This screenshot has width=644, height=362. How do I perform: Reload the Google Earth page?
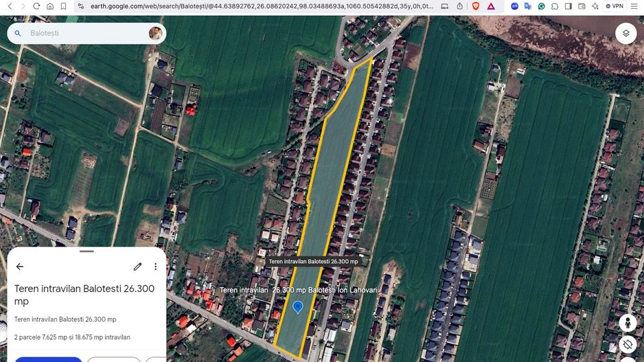coord(36,6)
